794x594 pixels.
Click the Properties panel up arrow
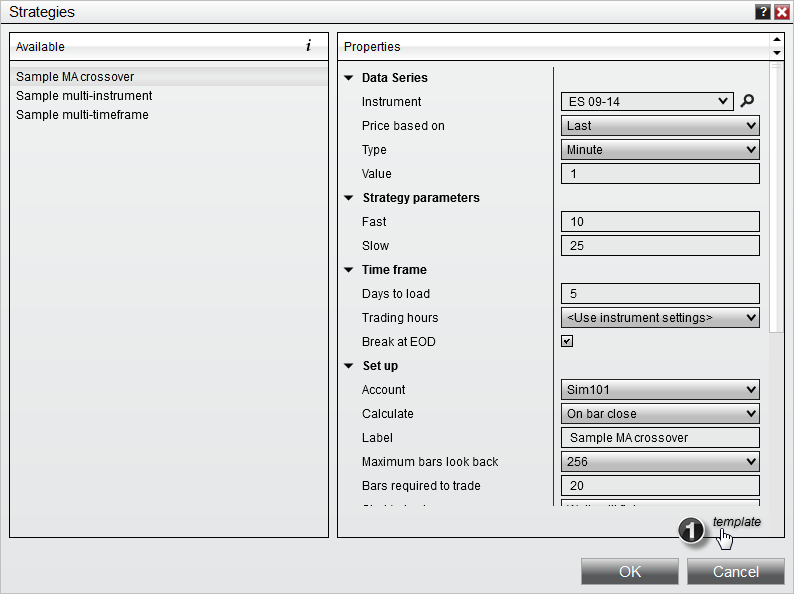coord(777,41)
